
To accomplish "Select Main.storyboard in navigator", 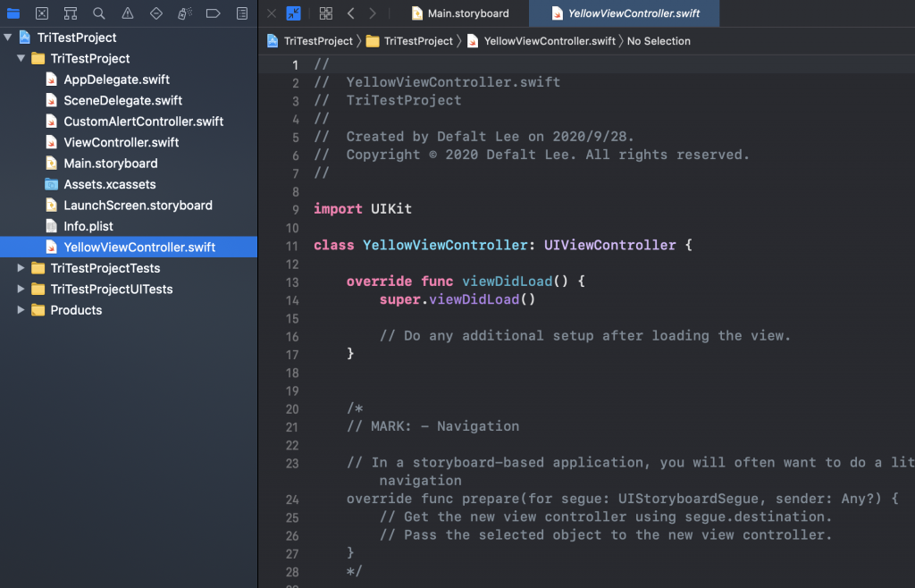I will pos(110,164).
